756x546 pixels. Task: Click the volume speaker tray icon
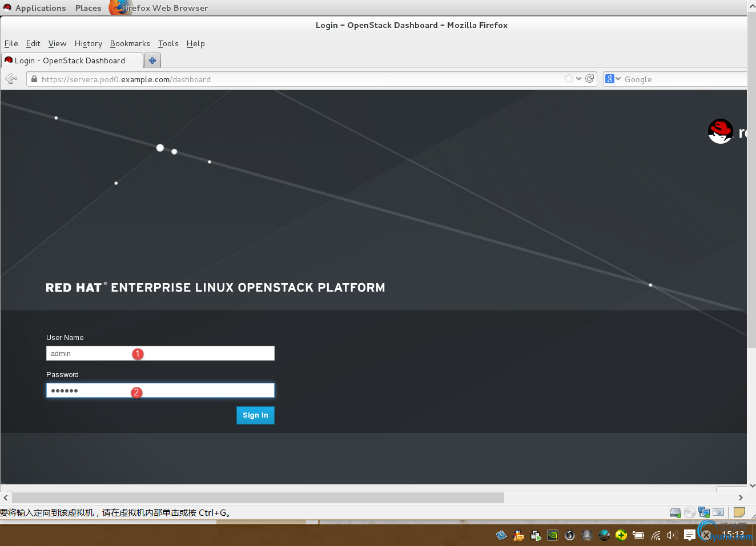click(x=672, y=535)
